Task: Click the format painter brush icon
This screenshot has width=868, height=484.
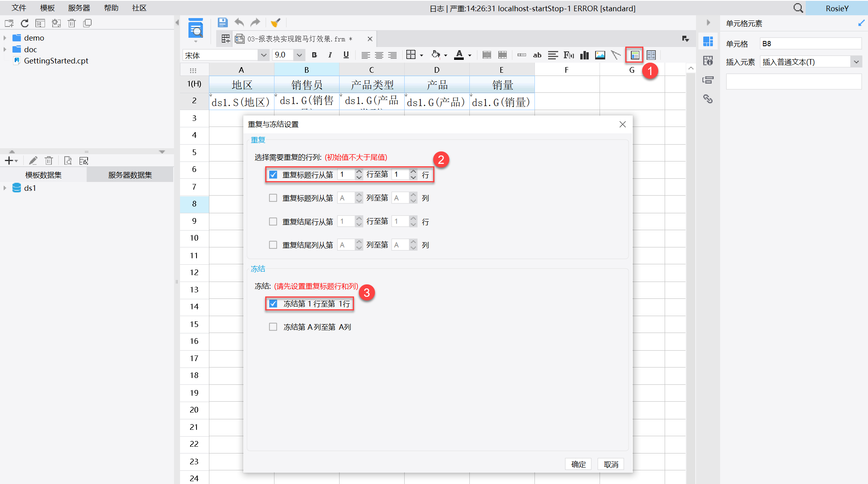Action: tap(275, 22)
